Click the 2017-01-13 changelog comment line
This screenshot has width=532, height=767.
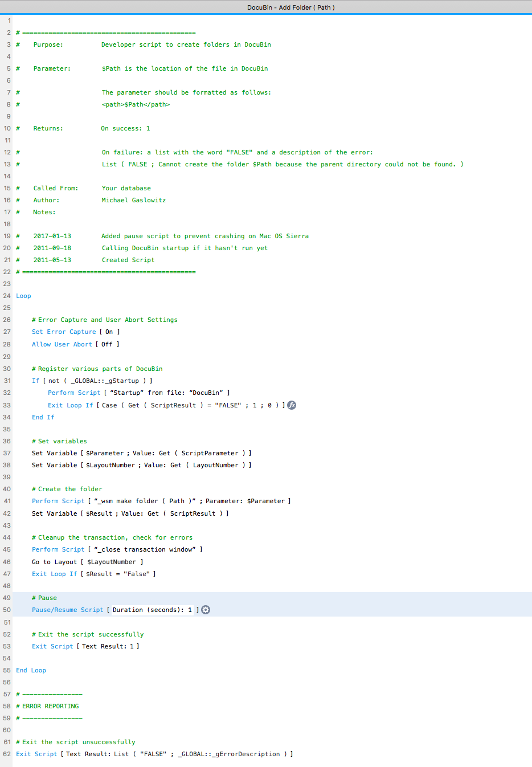click(x=162, y=236)
